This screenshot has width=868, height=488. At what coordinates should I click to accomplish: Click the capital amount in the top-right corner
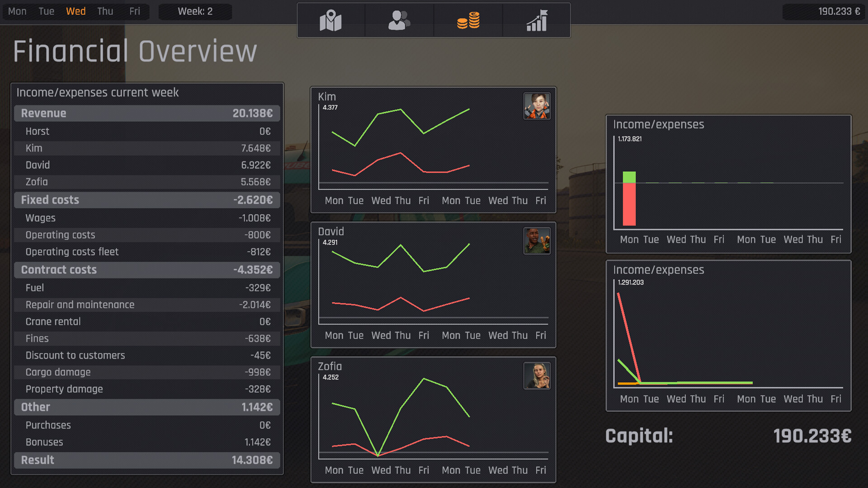click(839, 12)
